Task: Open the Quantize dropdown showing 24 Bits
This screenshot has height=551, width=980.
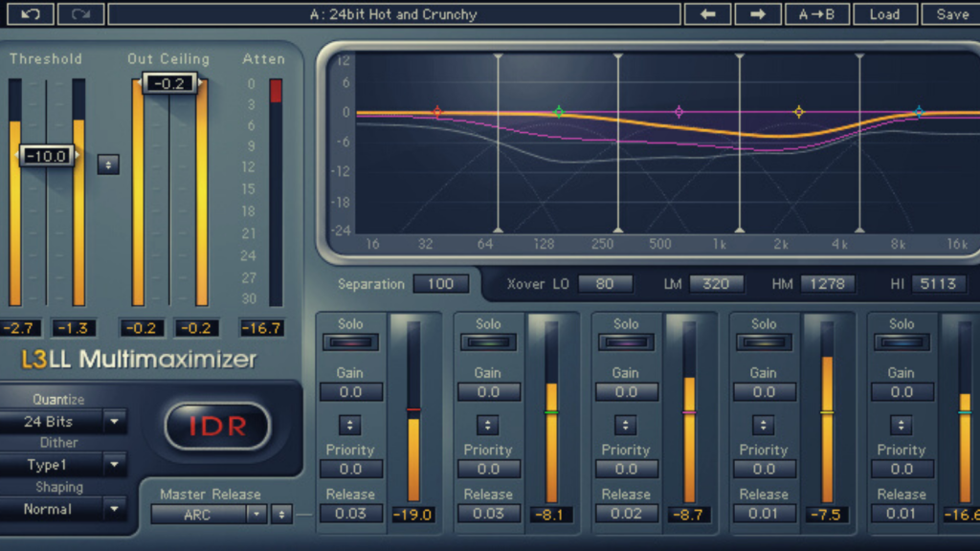Action: (62, 421)
